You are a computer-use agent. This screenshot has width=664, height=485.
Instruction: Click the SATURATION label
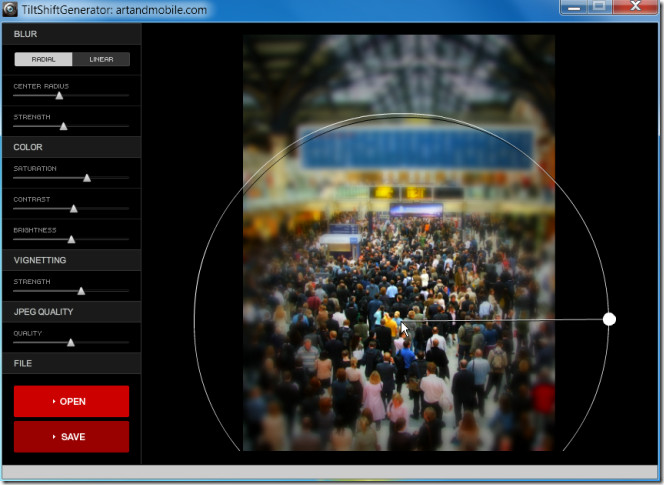tap(35, 169)
